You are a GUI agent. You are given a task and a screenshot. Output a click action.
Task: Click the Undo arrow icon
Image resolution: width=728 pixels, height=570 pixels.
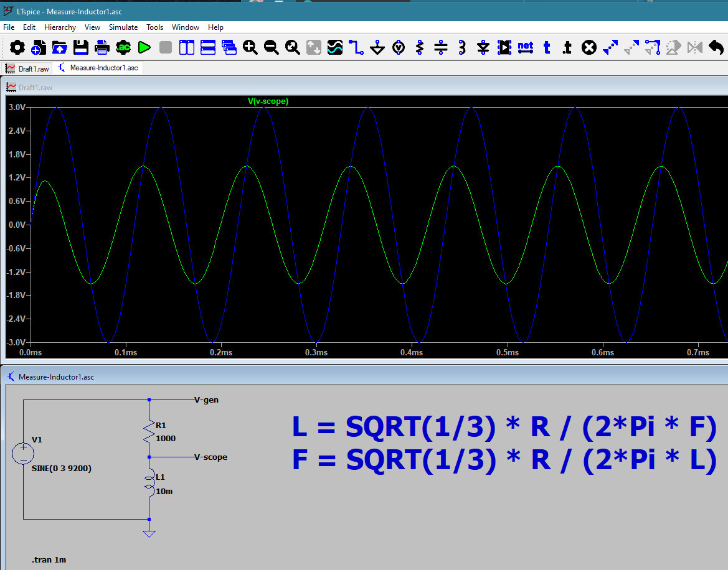pos(716,47)
